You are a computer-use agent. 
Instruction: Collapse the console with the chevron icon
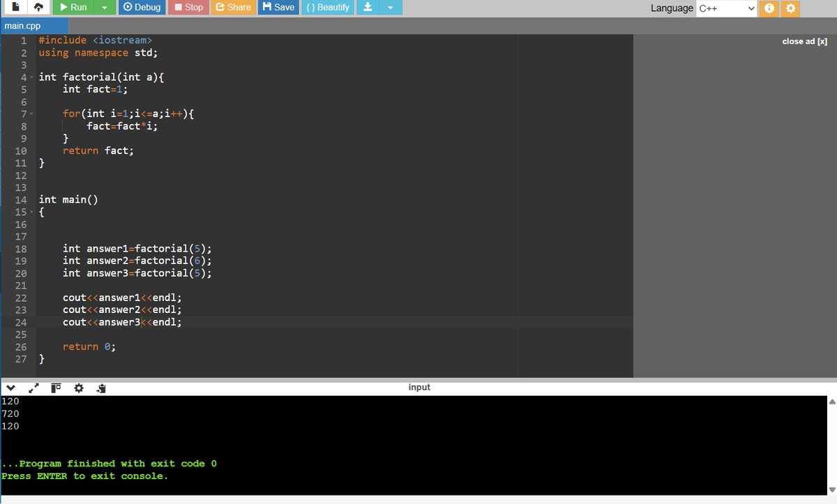[10, 388]
